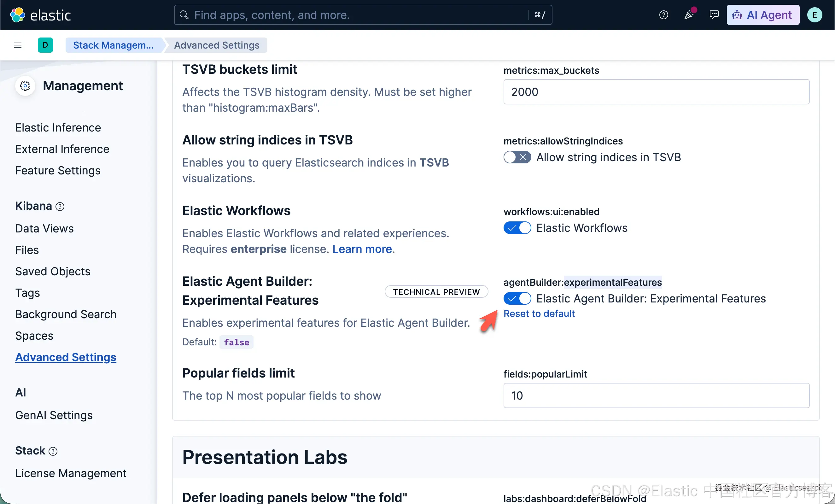Enable Allow string indices in TSVB switch
Screen dimensions: 835x504
pos(517,157)
